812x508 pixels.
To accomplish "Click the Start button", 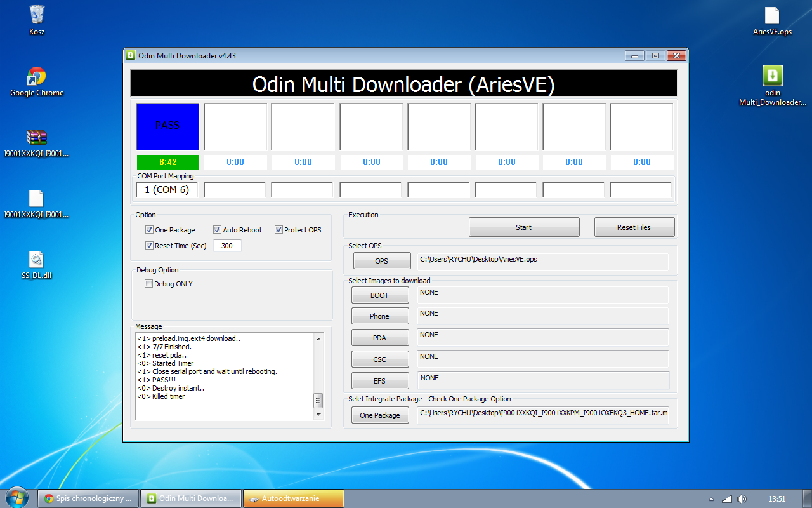I will click(524, 227).
